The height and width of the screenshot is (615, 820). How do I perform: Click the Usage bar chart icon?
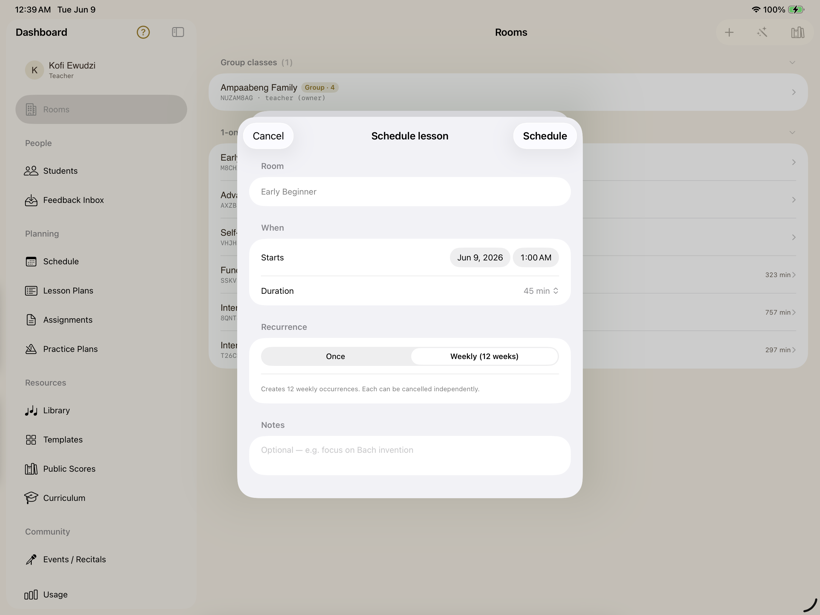31,595
